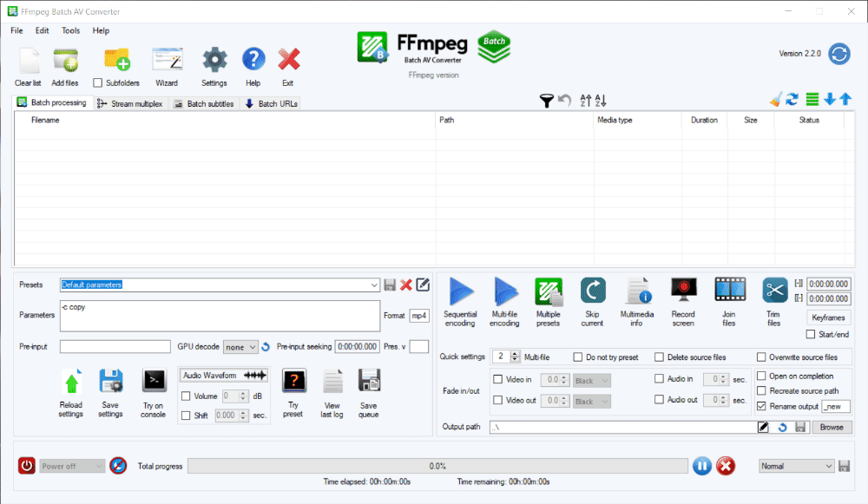Open Multiple presets
This screenshot has width=868, height=504.
coord(549,291)
